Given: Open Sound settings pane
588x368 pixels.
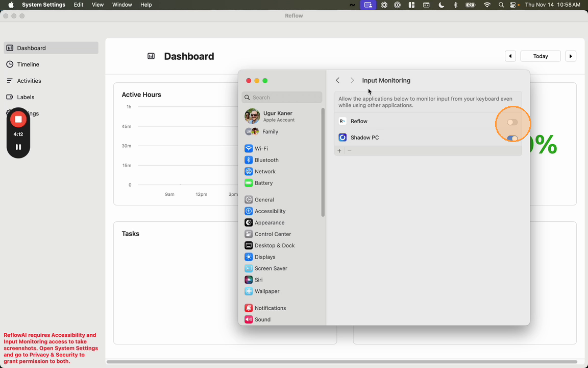Looking at the screenshot, I should [x=282, y=319].
